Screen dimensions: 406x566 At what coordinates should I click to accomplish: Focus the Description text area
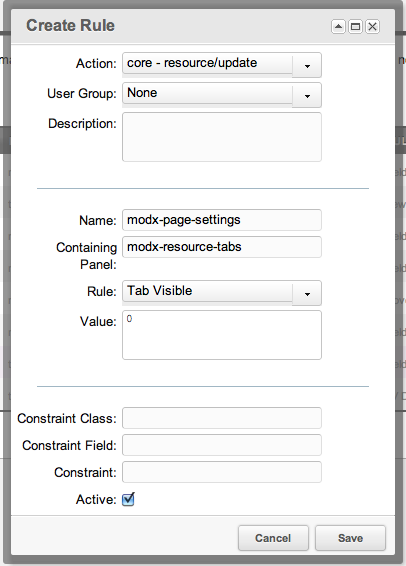(222, 137)
